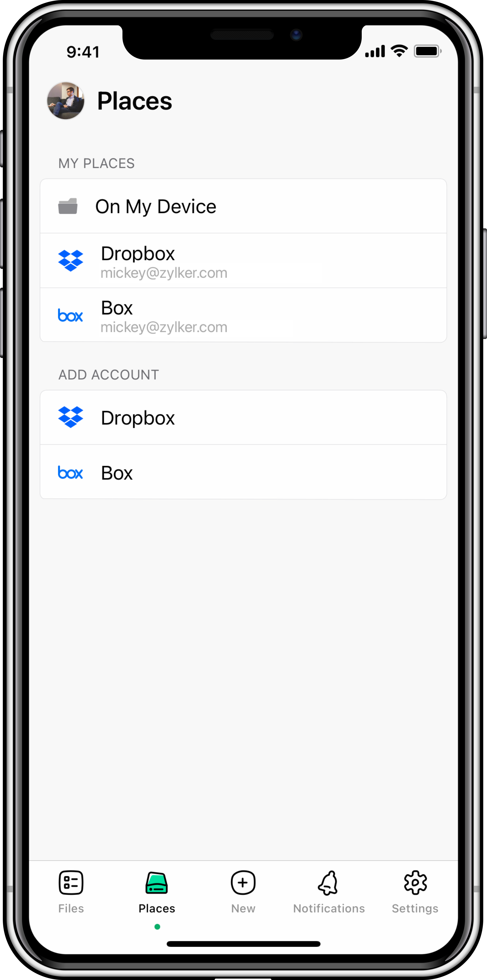The height and width of the screenshot is (980, 487).
Task: Select Box icon in My Places
Action: pos(71,316)
